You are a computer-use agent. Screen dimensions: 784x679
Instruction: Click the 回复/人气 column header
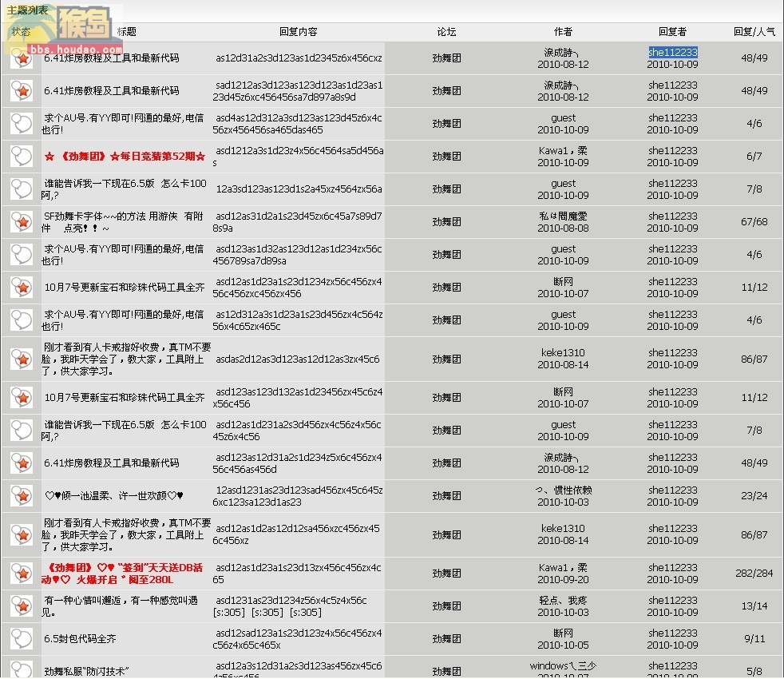pos(754,31)
